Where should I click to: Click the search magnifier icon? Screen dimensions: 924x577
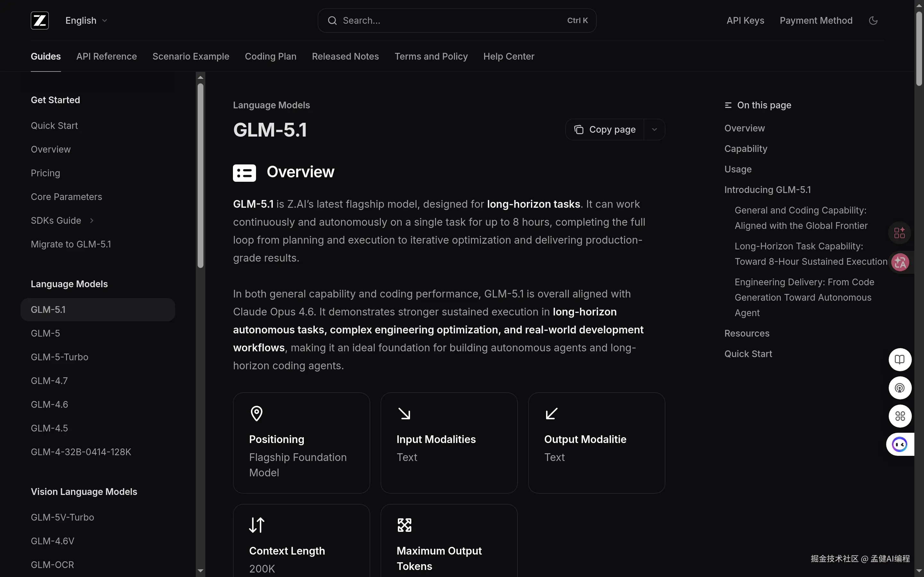point(332,20)
